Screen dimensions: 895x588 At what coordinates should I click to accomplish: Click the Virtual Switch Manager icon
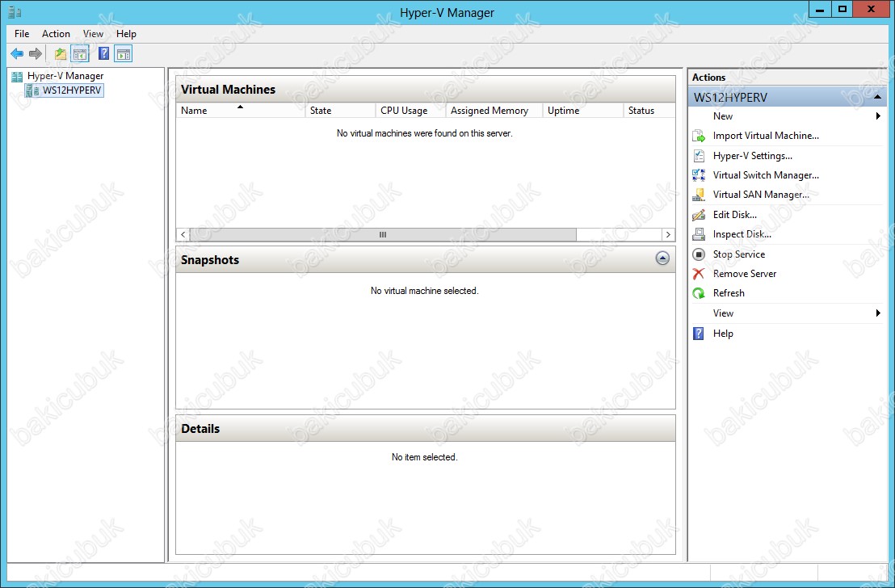coord(699,175)
